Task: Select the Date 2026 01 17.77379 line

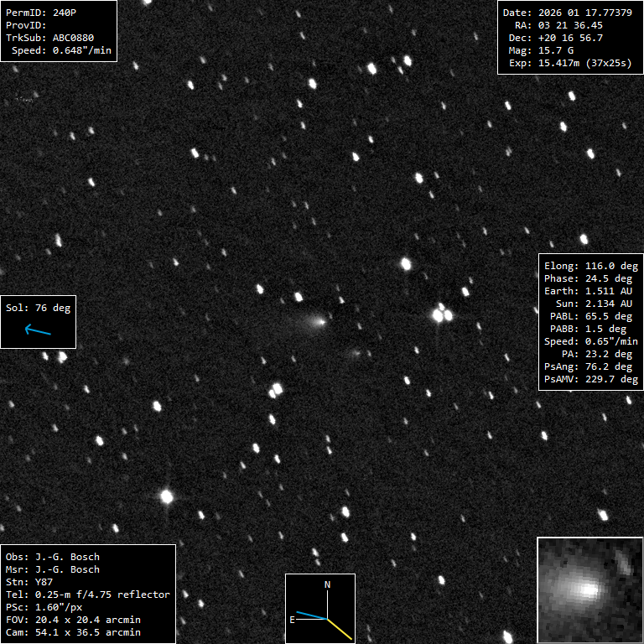Action: 567,13
